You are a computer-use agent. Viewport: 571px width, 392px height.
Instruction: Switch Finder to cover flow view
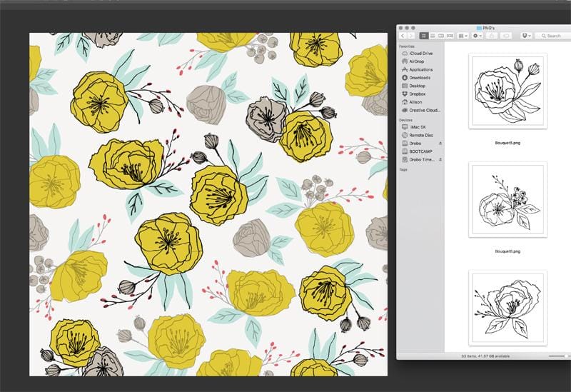pyautogui.click(x=450, y=36)
